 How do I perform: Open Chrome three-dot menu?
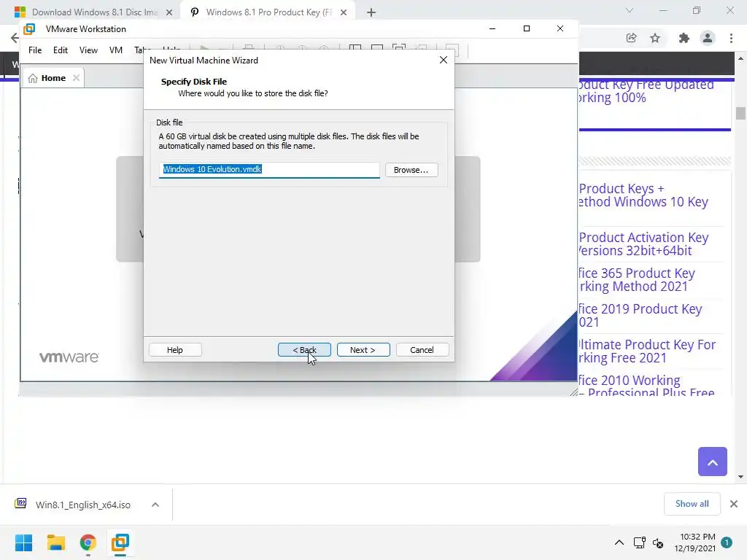(731, 38)
